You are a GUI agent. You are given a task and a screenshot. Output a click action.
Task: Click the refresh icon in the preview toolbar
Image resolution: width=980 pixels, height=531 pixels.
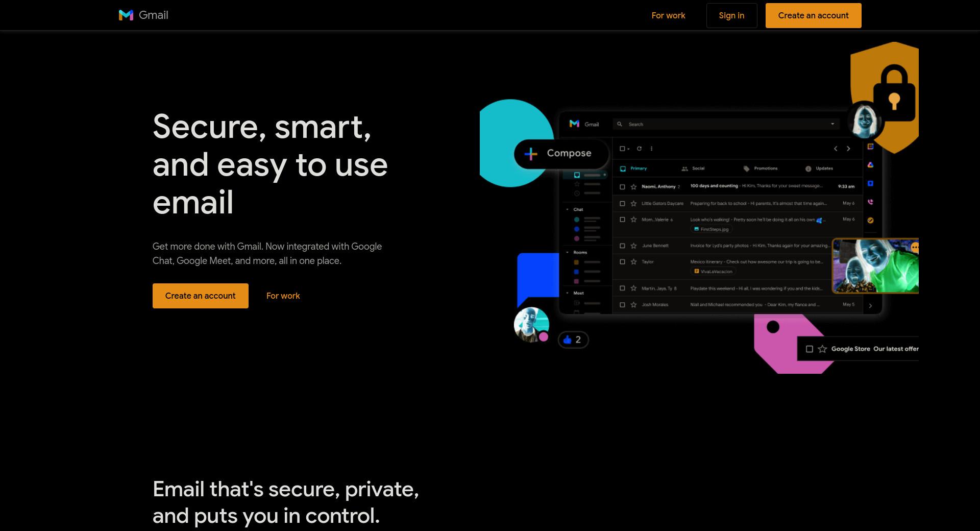639,149
